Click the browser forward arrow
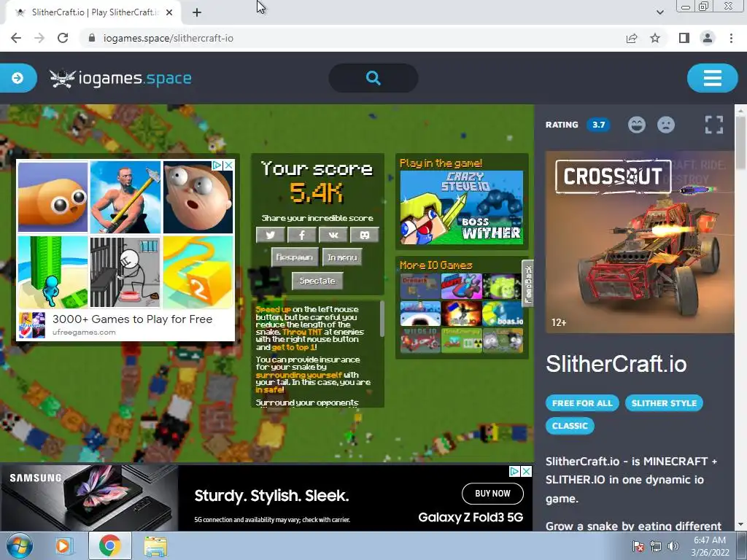 coord(39,38)
